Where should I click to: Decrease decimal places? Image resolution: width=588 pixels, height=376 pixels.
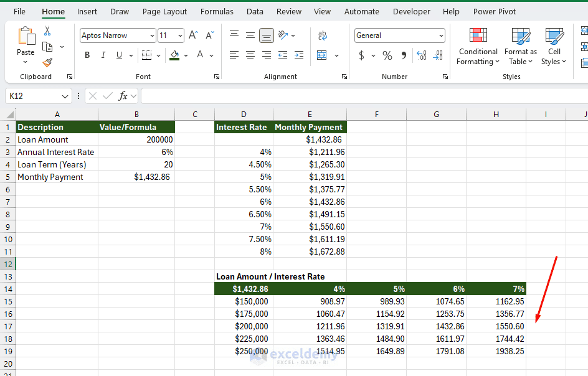pos(438,55)
